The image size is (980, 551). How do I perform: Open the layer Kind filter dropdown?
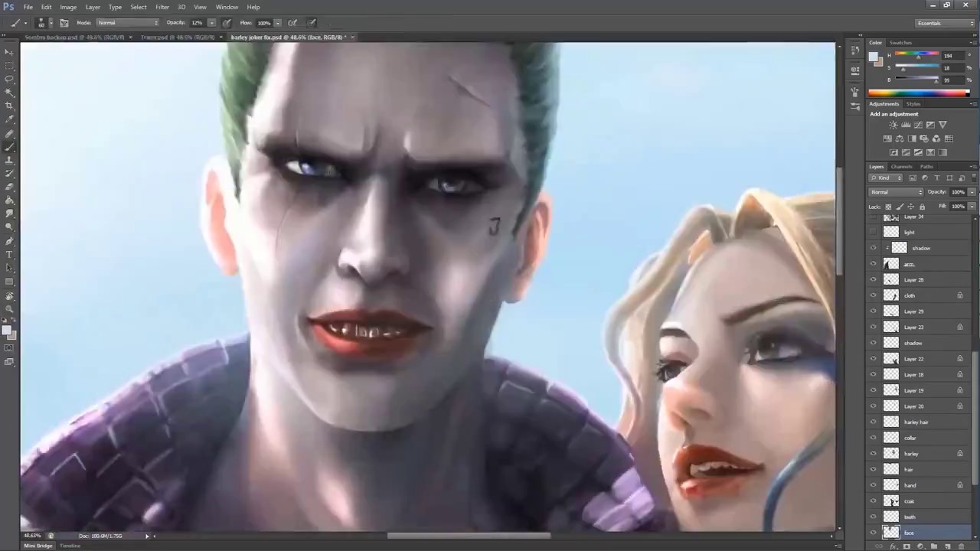886,178
